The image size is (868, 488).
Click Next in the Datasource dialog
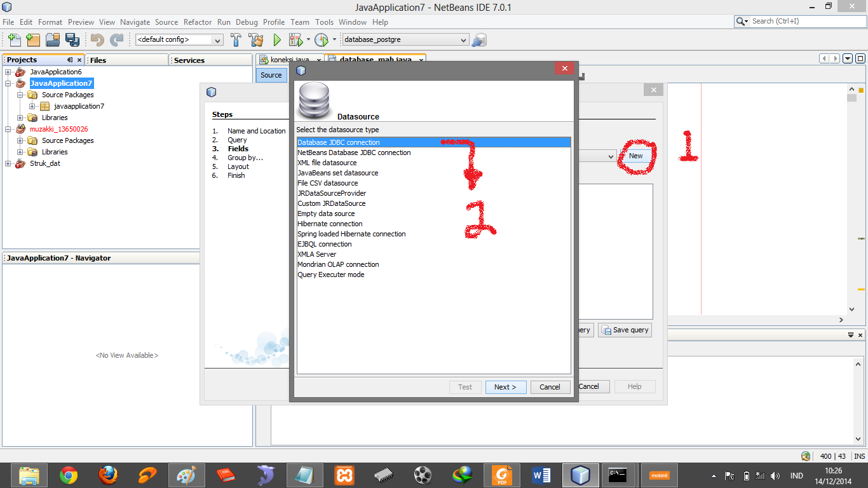point(506,387)
